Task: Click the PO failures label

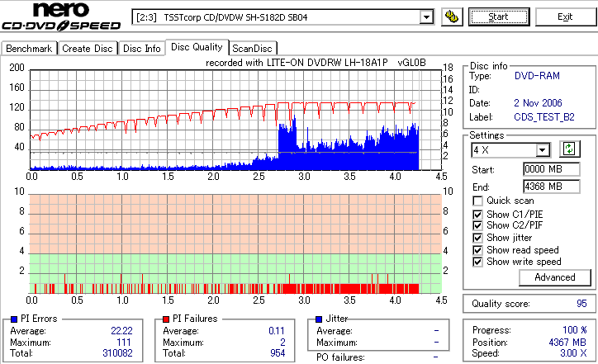Action: (340, 357)
